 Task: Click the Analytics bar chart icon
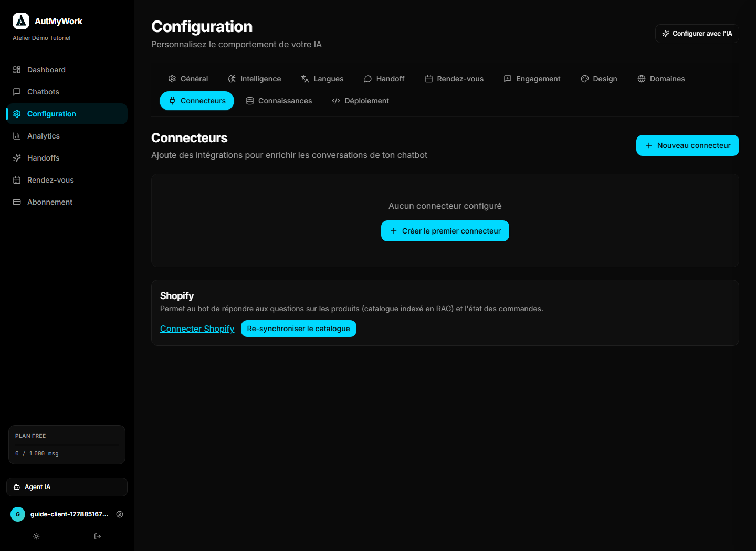pos(17,136)
